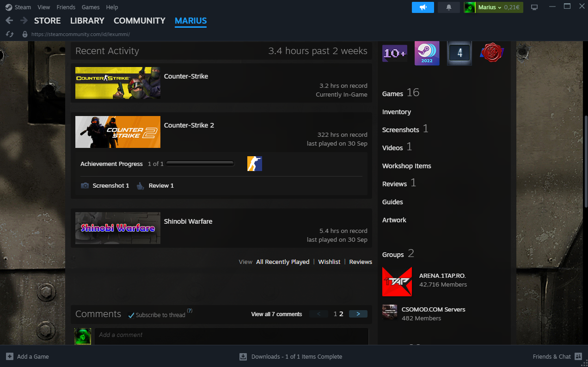
Task: Open the ARENA.1TAP.RO. group logo
Action: click(x=397, y=281)
